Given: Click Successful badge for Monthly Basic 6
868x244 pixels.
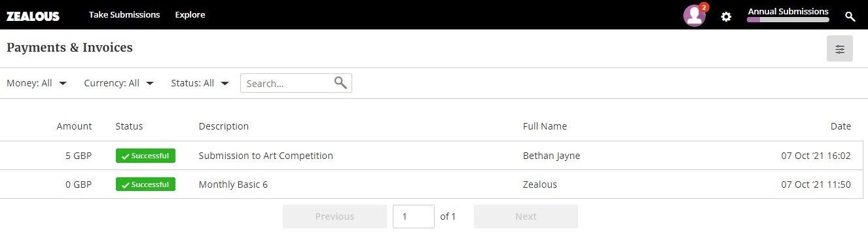Looking at the screenshot, I should 145,184.
